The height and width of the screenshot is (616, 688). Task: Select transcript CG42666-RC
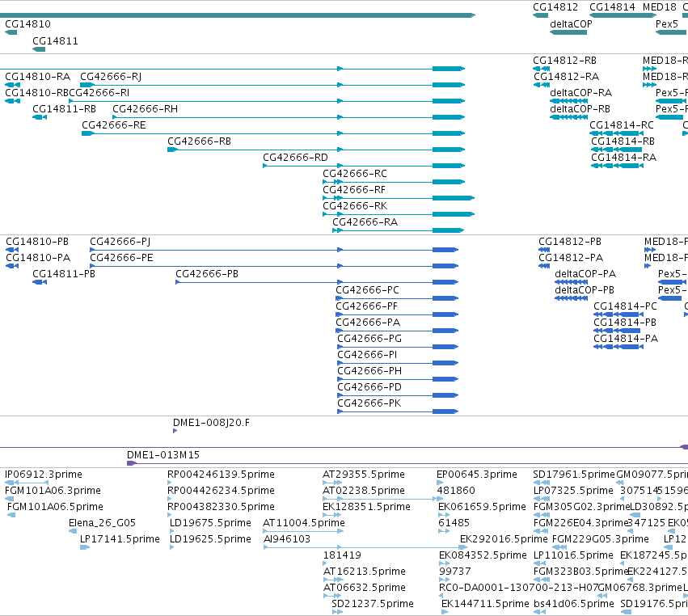[355, 174]
